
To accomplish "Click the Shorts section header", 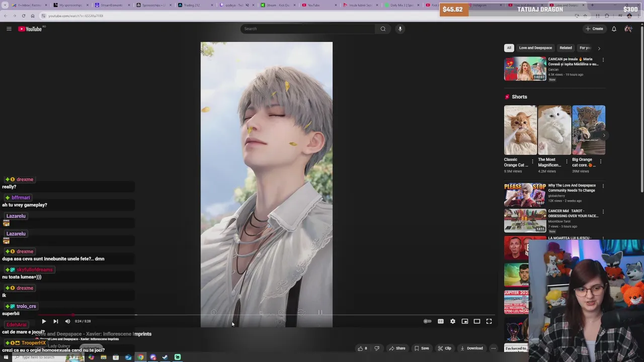I will point(519,97).
